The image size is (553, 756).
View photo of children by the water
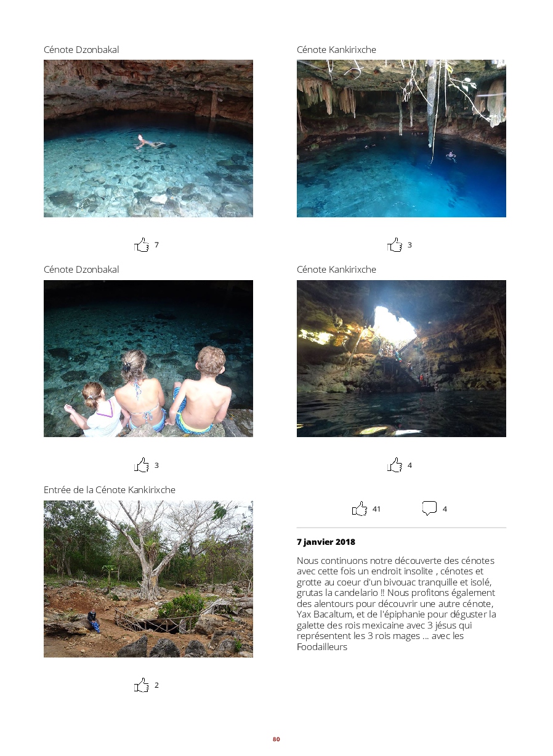pyautogui.click(x=148, y=358)
